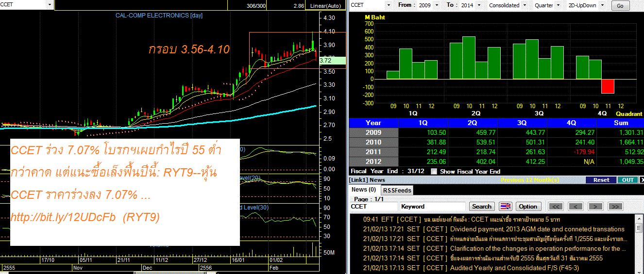The width and height of the screenshot is (644, 274).
Task: Click the news Search button
Action: (482, 207)
